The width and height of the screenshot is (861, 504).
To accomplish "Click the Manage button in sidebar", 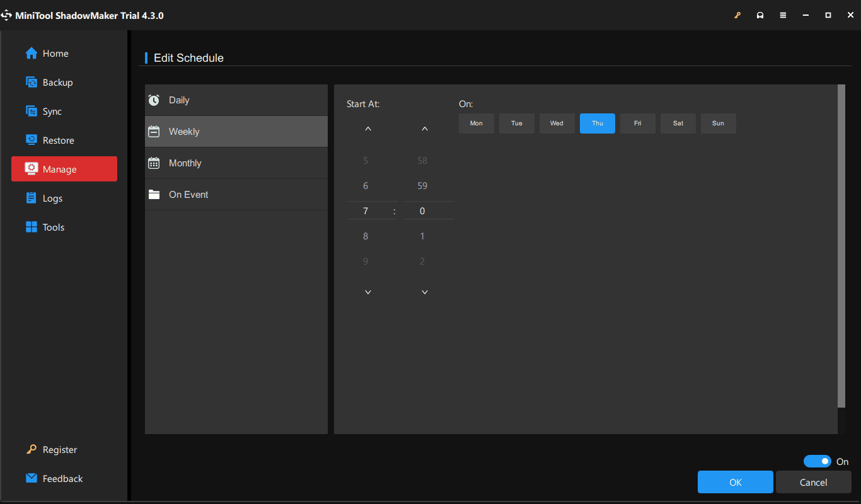I will [64, 169].
